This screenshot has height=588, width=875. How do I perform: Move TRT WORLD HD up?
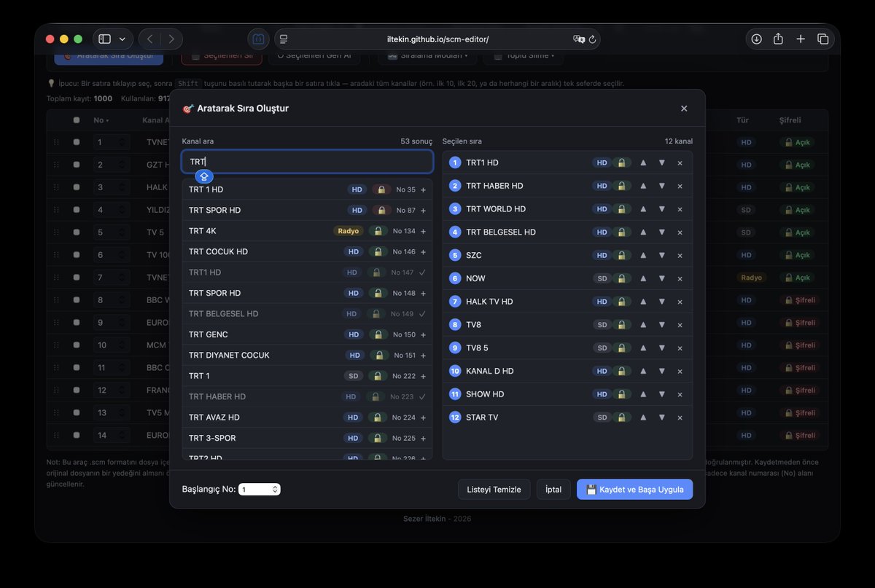pyautogui.click(x=643, y=209)
